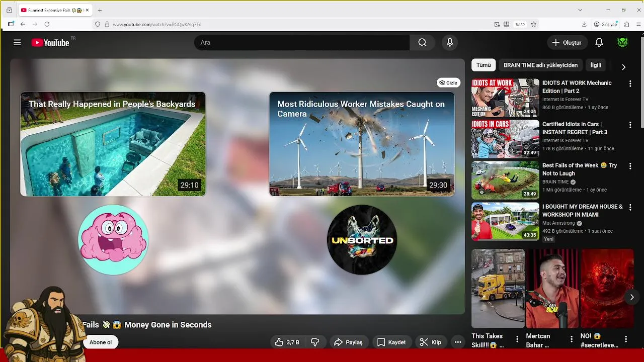Viewport: 644px width, 362px height.
Task: Select BRAIN TIME adlı yükleyiciden chip
Action: [540, 65]
